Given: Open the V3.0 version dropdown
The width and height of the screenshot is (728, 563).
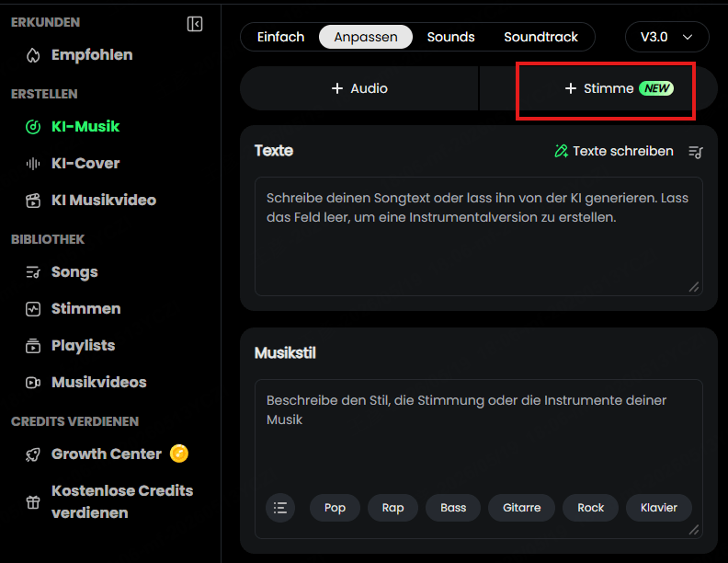Looking at the screenshot, I should pyautogui.click(x=666, y=37).
